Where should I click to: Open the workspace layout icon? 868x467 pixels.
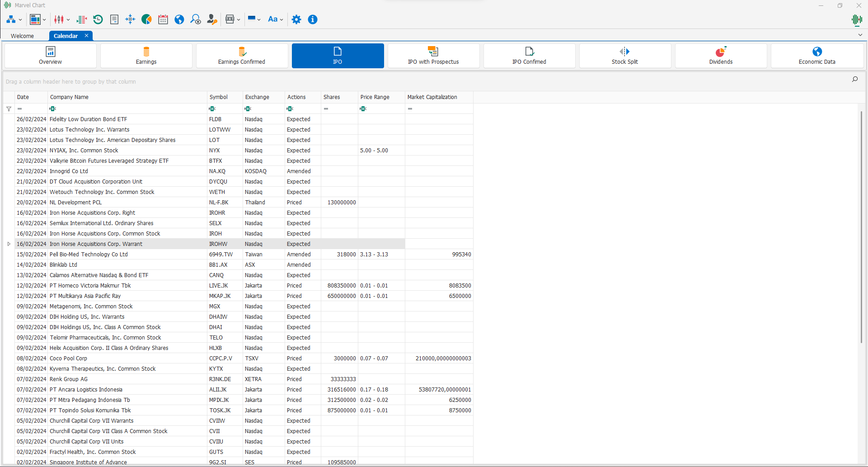point(35,19)
